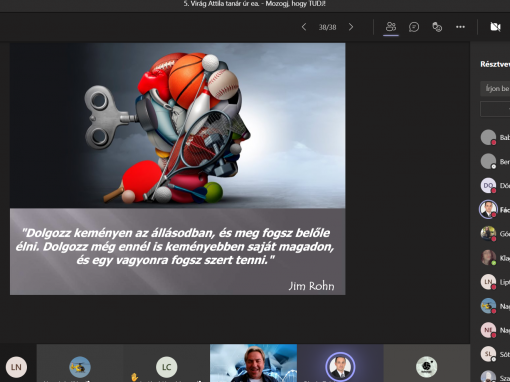Click the smiling presenter video tile
The height and width of the screenshot is (382, 510).
click(253, 363)
